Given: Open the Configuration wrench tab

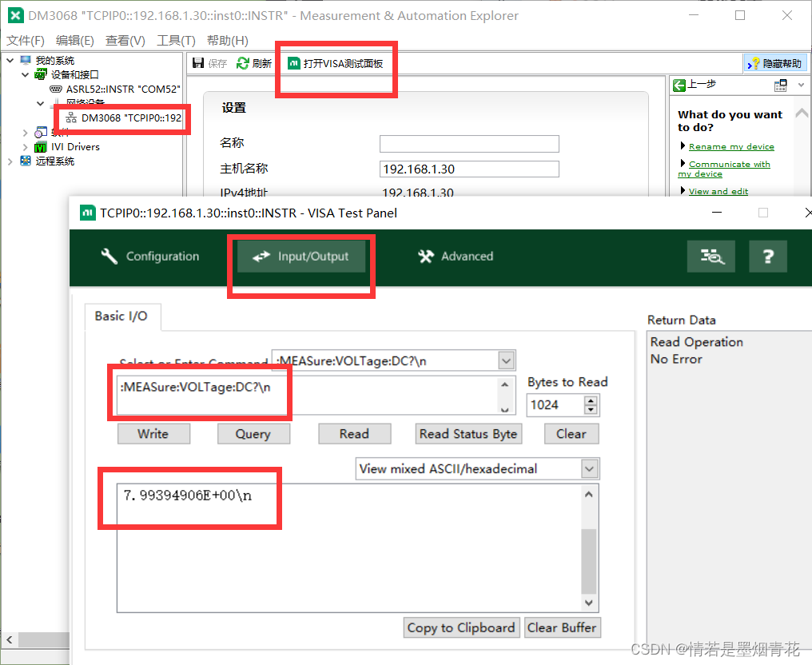Looking at the screenshot, I should pos(149,256).
